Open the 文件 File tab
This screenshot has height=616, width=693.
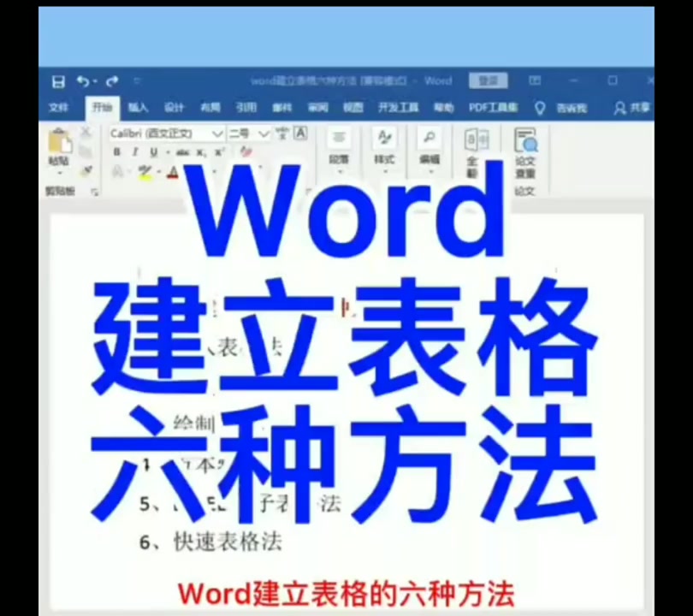coord(58,108)
